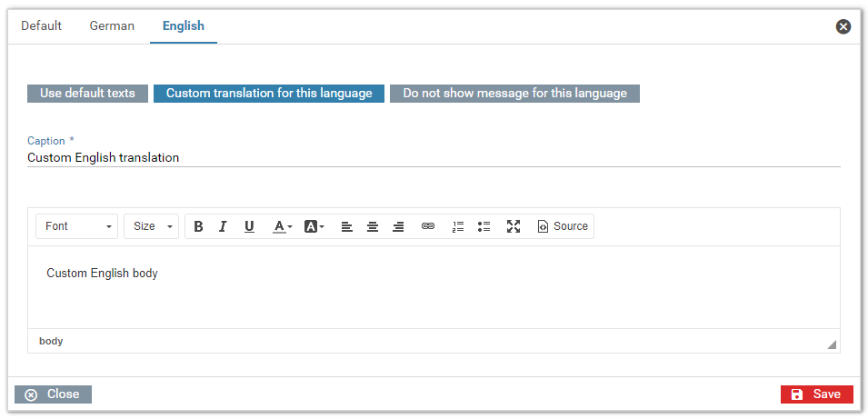Align text to the left
The image size is (868, 419).
click(347, 226)
